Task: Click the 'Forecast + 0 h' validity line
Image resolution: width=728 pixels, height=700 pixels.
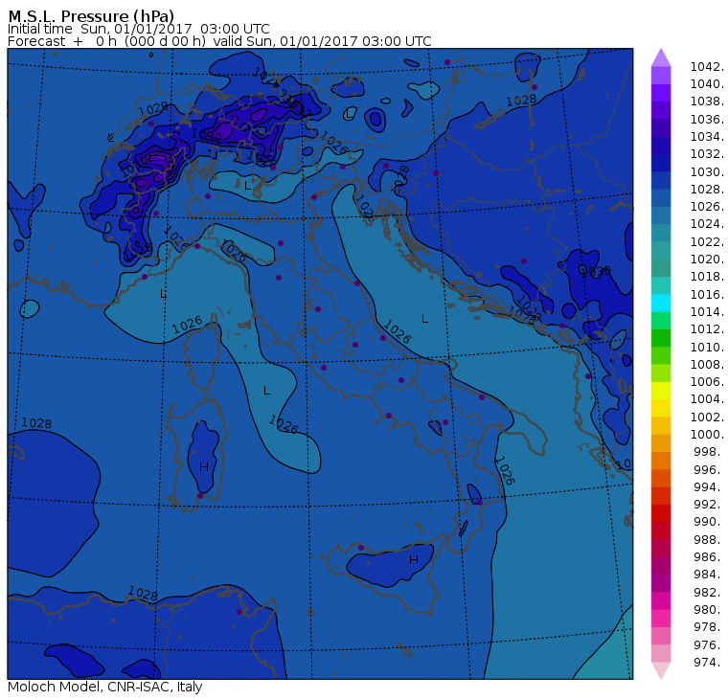Action: (219, 41)
